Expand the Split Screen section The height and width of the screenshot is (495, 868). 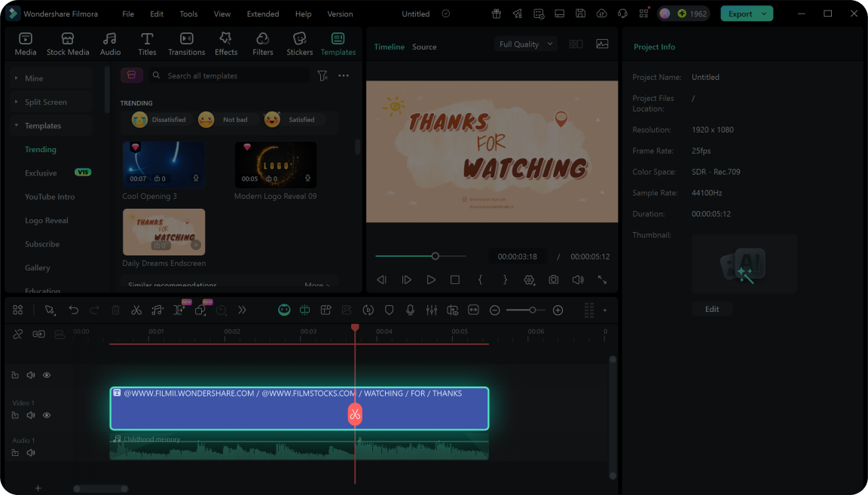pos(51,102)
